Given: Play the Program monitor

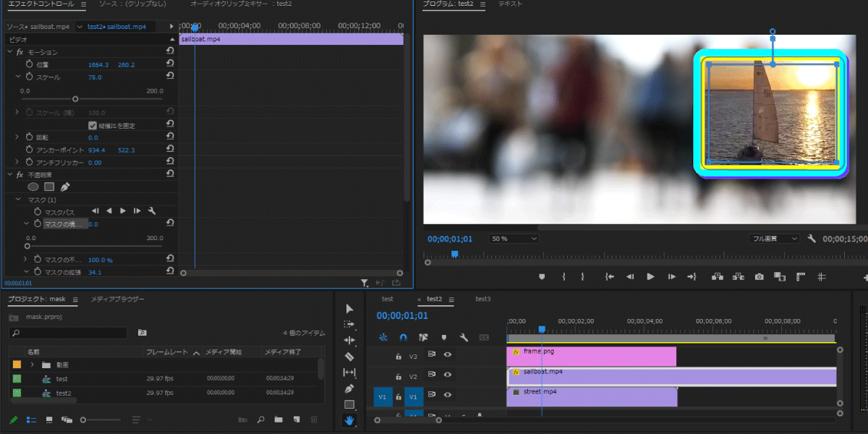Looking at the screenshot, I should click(x=650, y=276).
